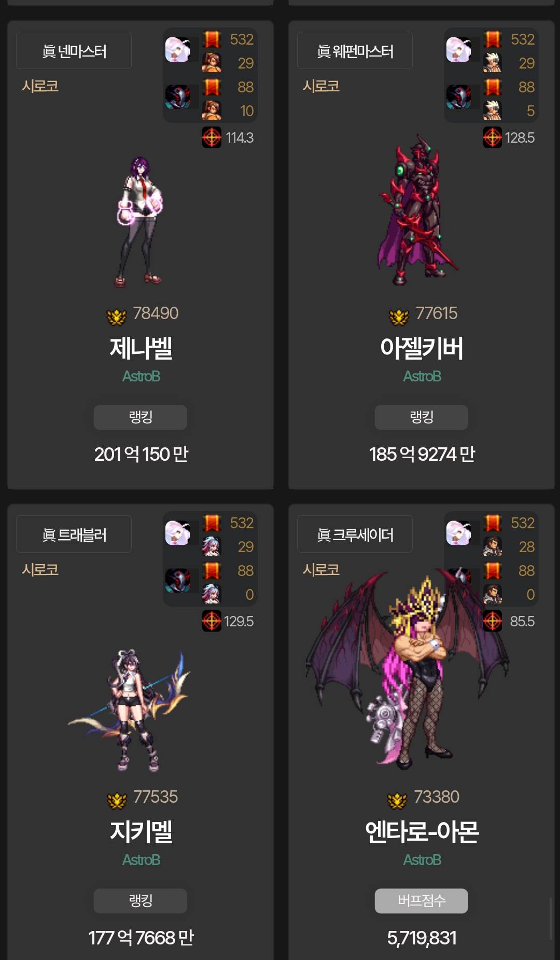The image size is (560, 960).
Task: Click the 랭킹 button under 제나벨
Action: [x=141, y=417]
